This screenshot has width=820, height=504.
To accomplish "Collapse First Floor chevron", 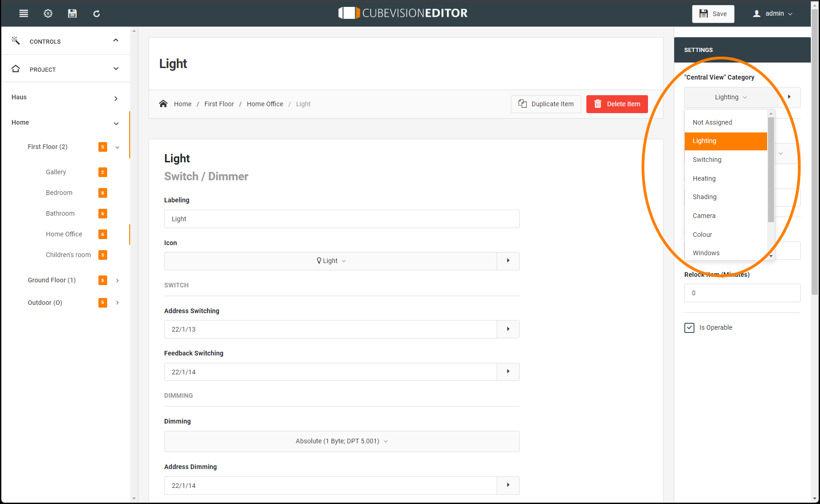I will tap(117, 147).
